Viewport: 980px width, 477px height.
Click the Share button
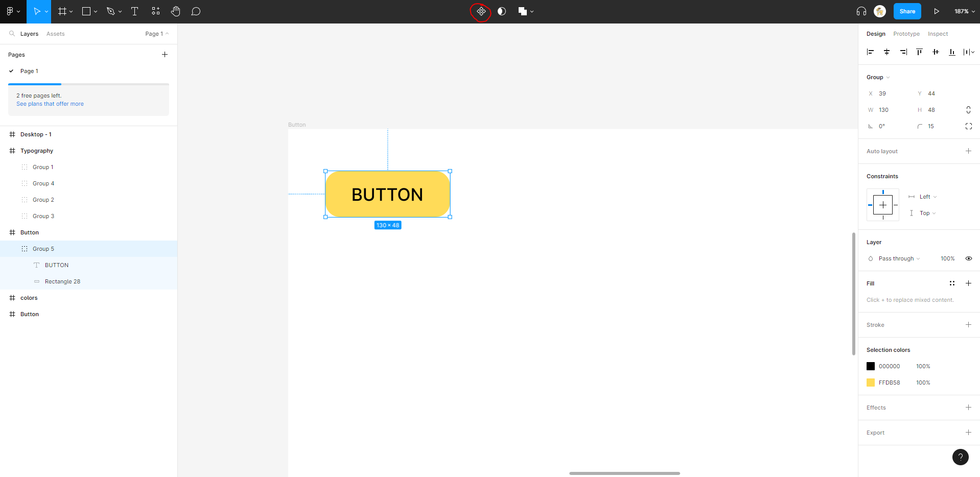(x=907, y=11)
